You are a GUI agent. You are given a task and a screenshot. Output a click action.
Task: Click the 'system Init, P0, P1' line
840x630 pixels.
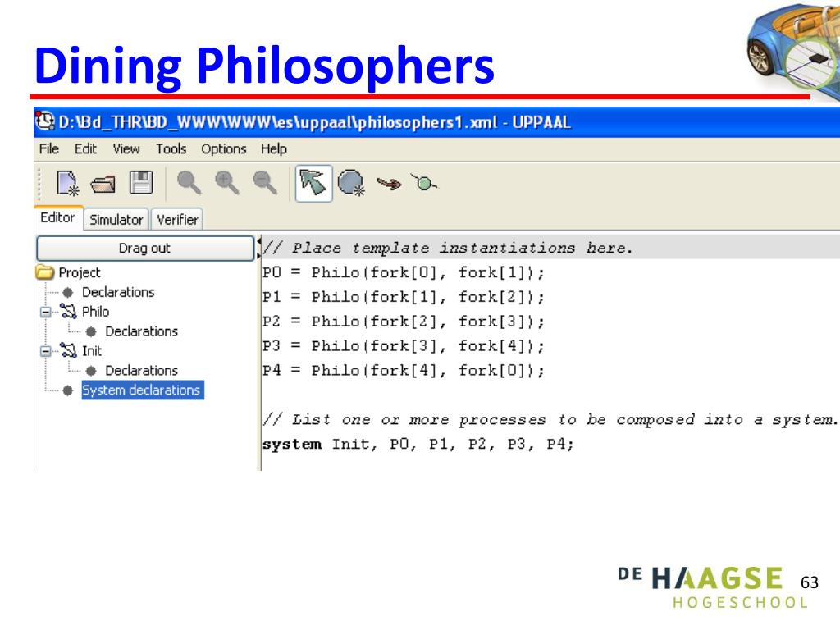(x=418, y=444)
